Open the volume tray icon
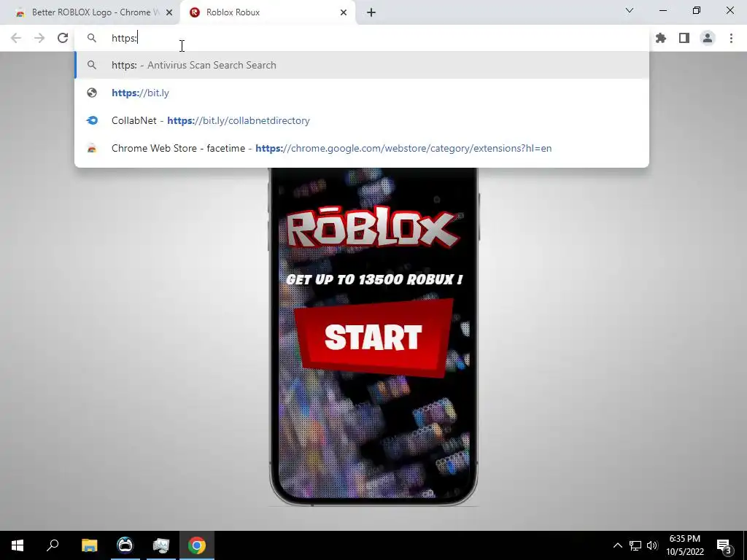747x560 pixels. 652,545
